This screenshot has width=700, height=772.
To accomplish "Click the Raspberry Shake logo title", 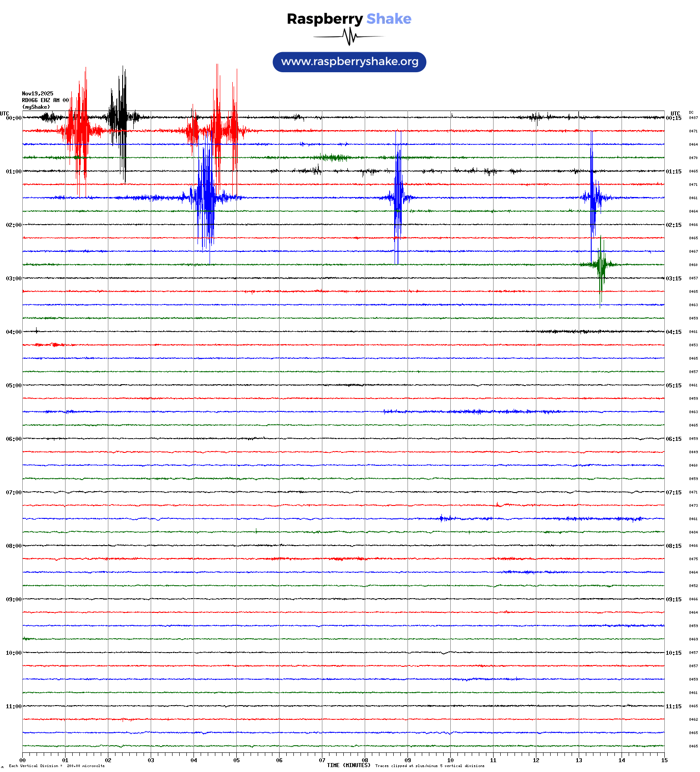I will pyautogui.click(x=349, y=19).
